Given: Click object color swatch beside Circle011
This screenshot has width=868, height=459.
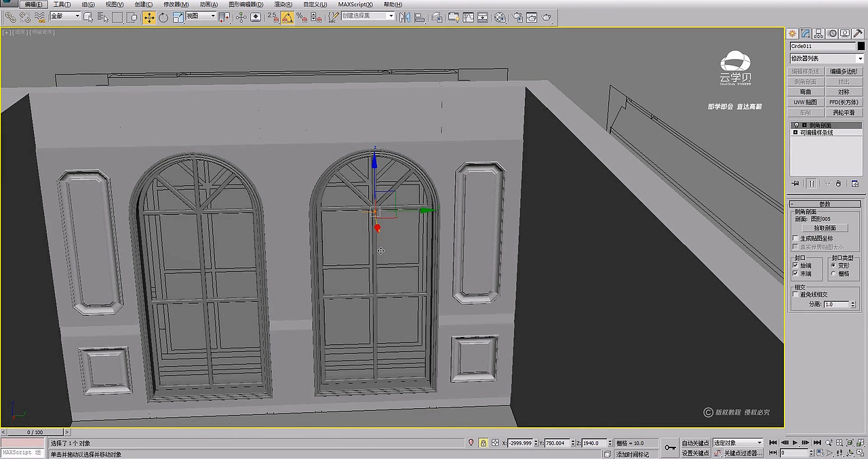Looking at the screenshot, I should tap(861, 46).
